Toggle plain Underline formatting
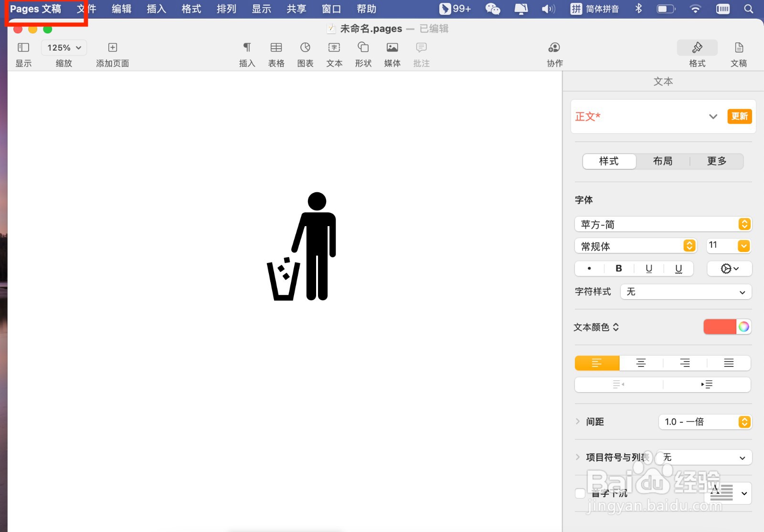This screenshot has width=764, height=532. [x=648, y=269]
